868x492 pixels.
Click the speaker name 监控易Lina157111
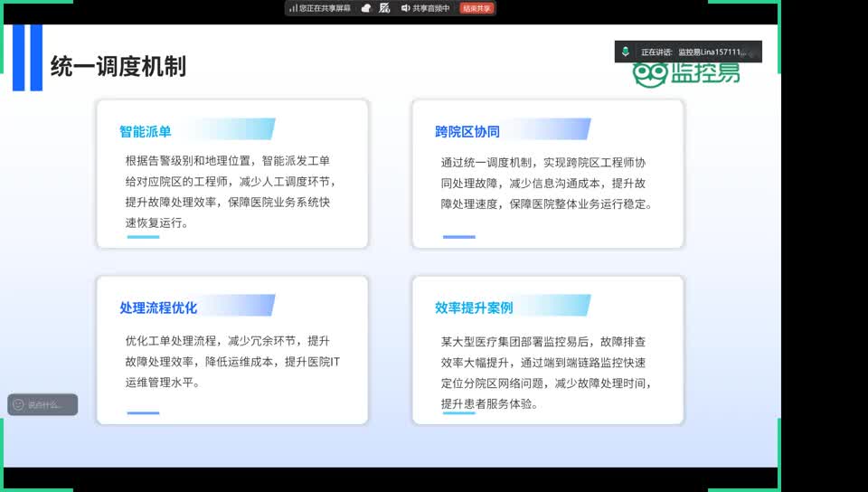[x=714, y=52]
